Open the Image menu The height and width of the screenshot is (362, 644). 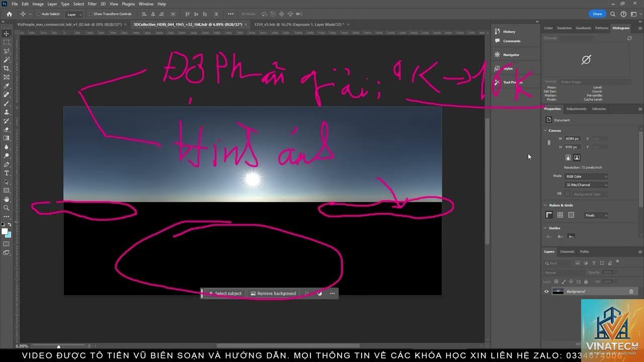click(x=38, y=4)
